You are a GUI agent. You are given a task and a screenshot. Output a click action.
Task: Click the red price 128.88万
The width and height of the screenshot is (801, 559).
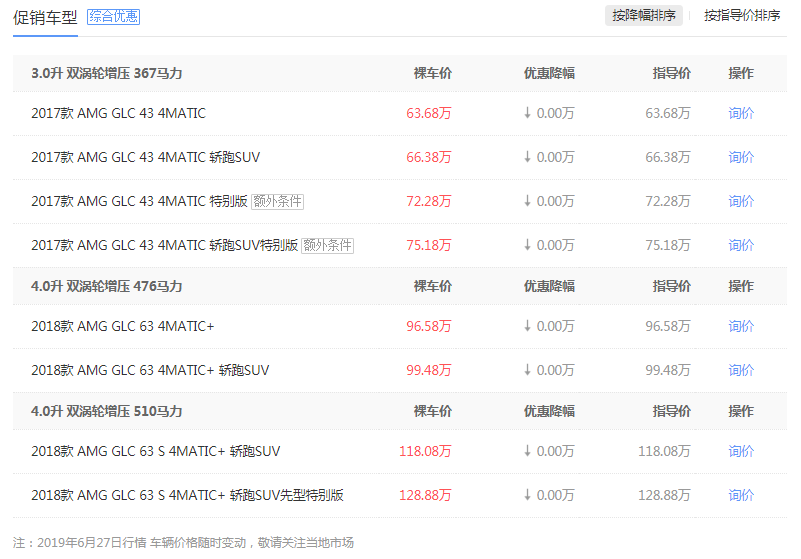click(425, 495)
